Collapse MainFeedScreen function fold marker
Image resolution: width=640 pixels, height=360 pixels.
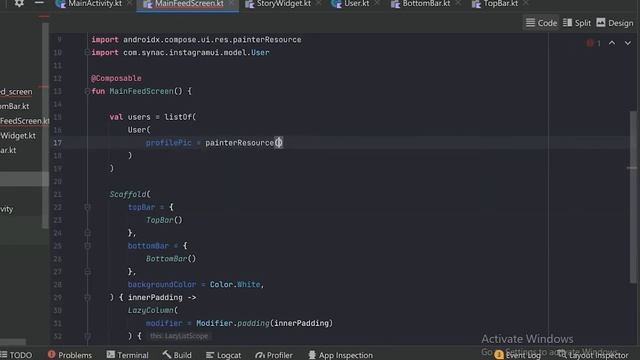tap(87, 91)
